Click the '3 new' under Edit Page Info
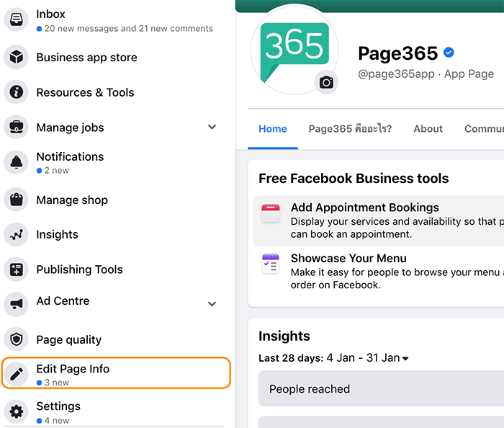The image size is (504, 428). [57, 383]
